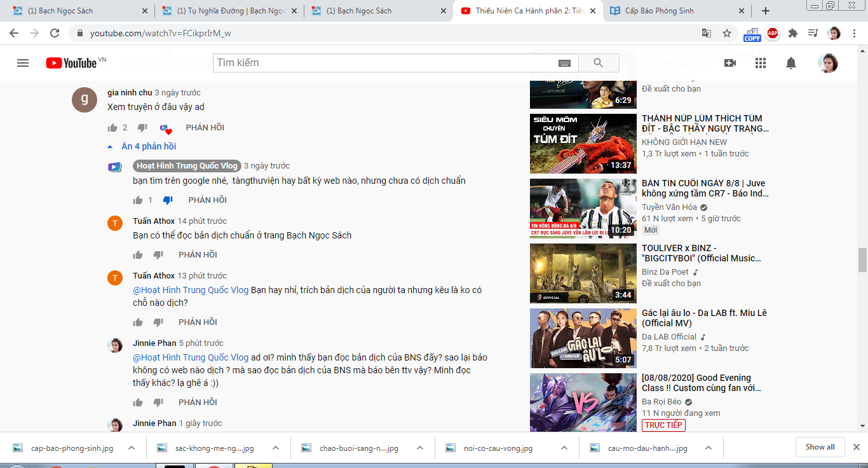Like gia ninh chu's comment

tap(113, 128)
